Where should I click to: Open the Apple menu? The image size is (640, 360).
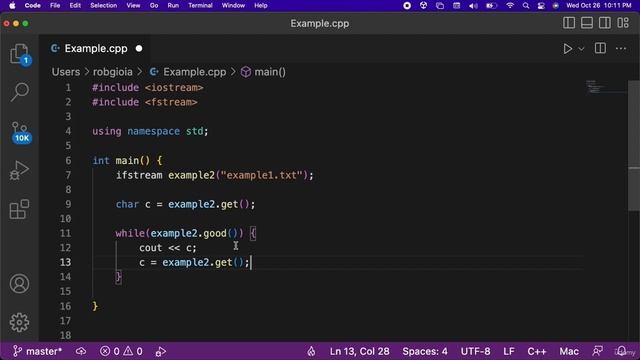[x=12, y=5]
